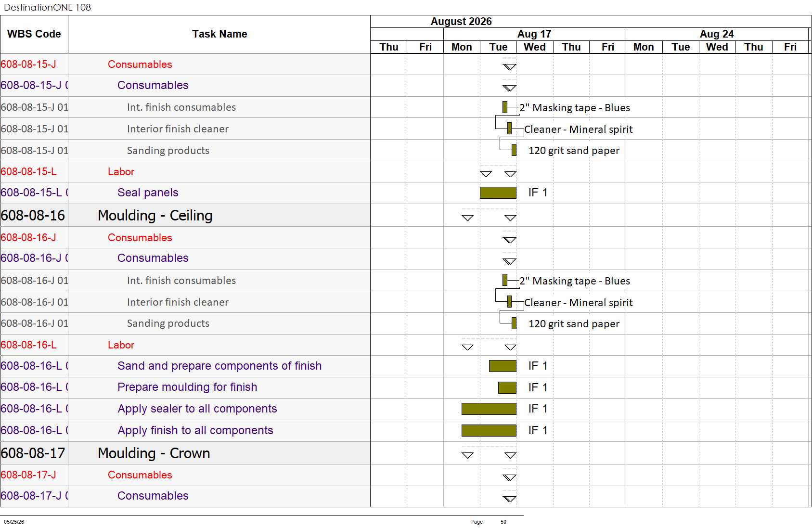The width and height of the screenshot is (812, 528).
Task: Click the Apply sealer to all components bar
Action: click(x=489, y=409)
